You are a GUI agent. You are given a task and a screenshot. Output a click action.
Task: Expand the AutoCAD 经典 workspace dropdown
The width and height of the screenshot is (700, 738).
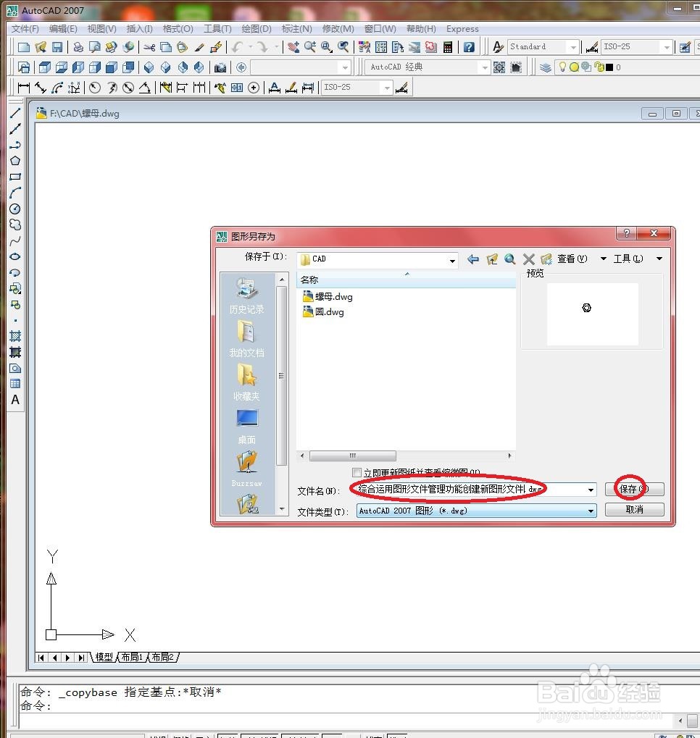point(486,68)
